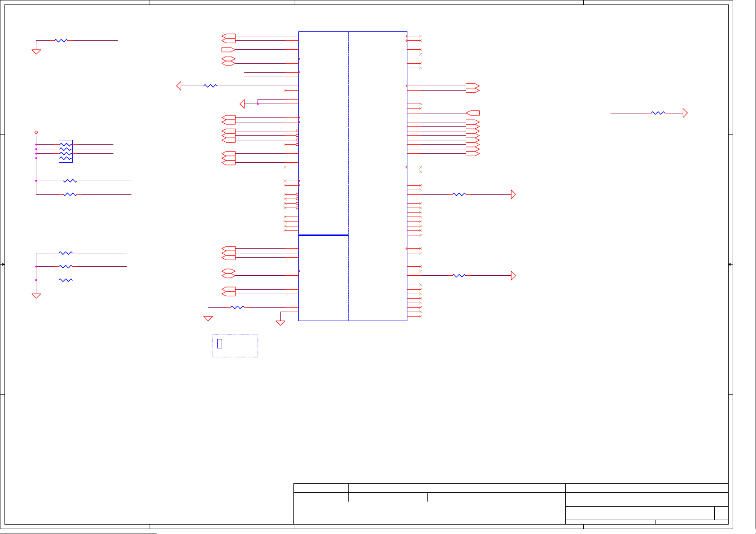Click the thick blue divider inside the IC
The height and width of the screenshot is (534, 756).
tap(323, 235)
